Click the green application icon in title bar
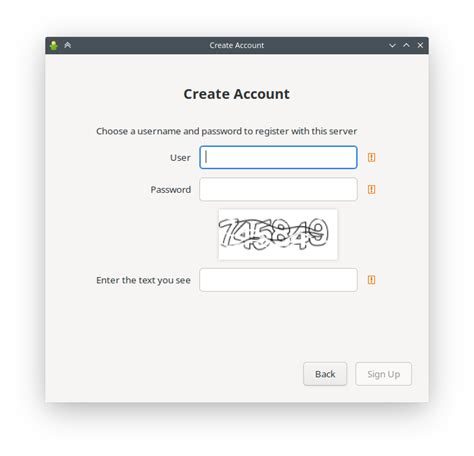Screen dimensions: 474x456 click(x=54, y=45)
